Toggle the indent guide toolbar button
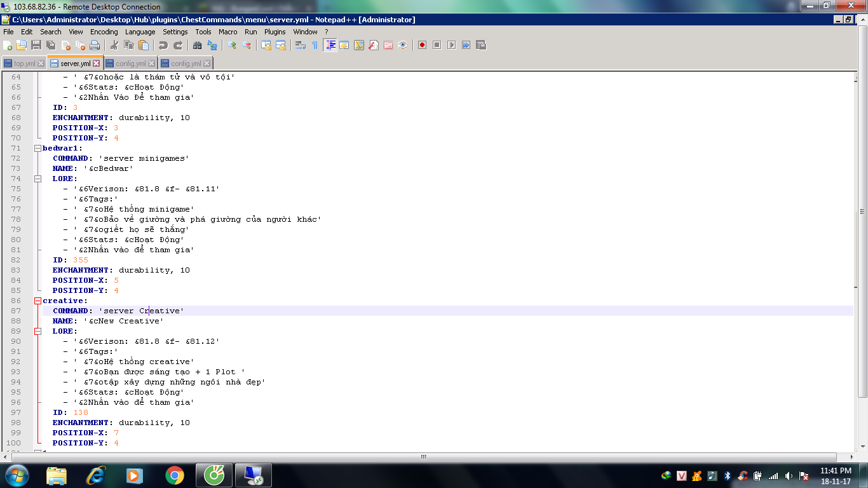The width and height of the screenshot is (868, 488). point(330,45)
